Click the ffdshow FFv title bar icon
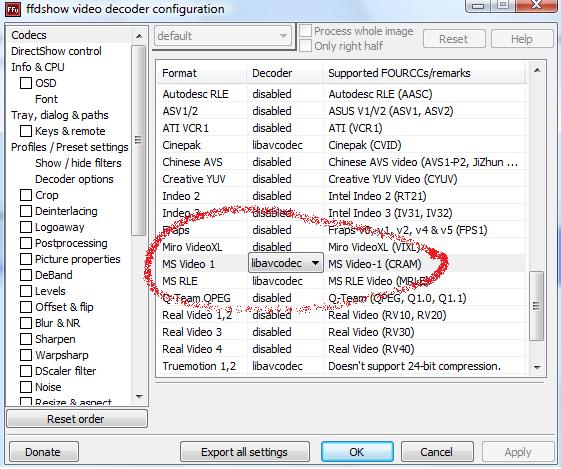The width and height of the screenshot is (561, 469). (x=13, y=9)
